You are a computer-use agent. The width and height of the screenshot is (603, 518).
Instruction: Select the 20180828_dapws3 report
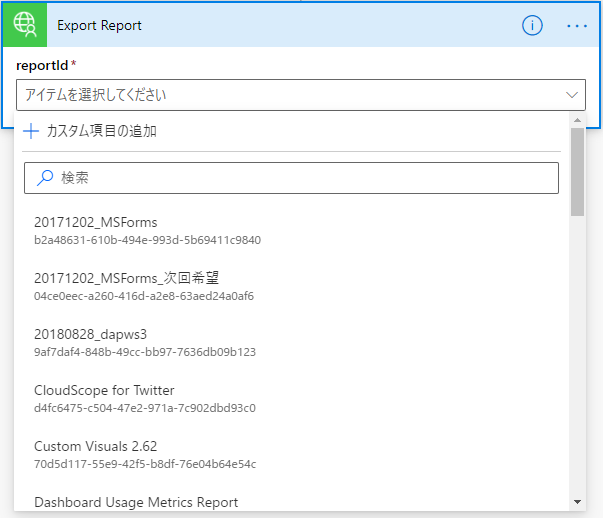click(90, 334)
